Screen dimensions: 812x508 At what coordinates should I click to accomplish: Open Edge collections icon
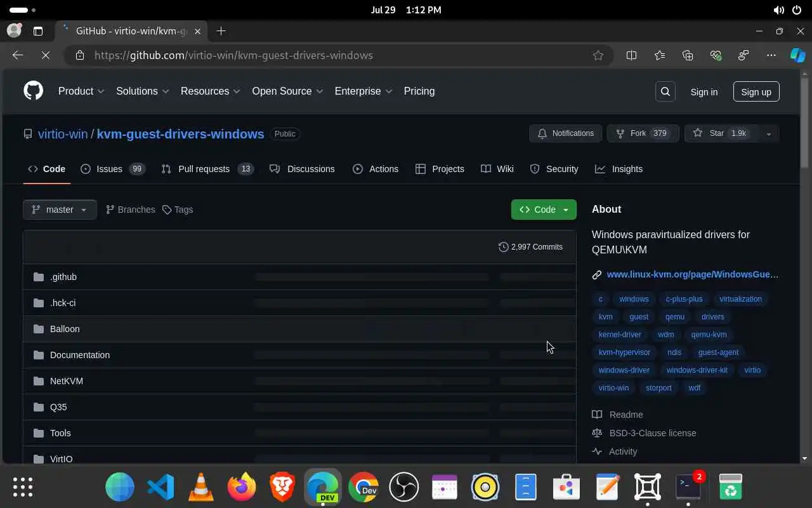point(688,55)
